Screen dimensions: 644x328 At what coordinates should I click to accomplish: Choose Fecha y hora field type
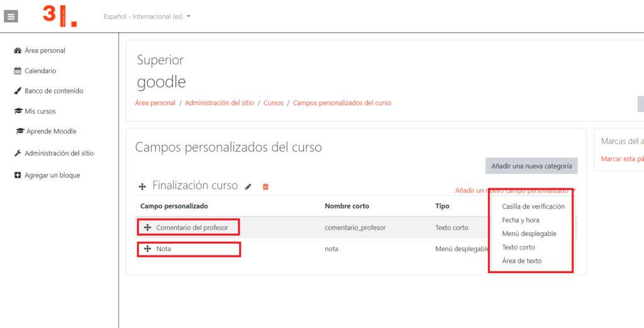[520, 220]
